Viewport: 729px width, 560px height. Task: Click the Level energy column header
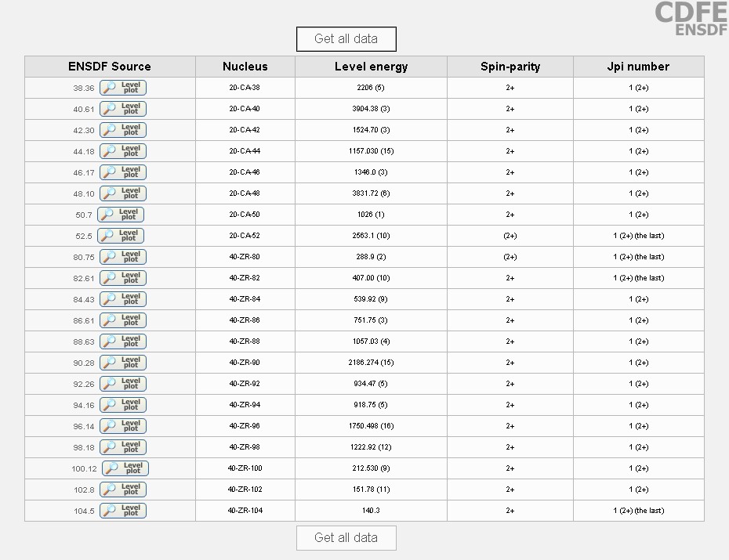[x=371, y=67]
